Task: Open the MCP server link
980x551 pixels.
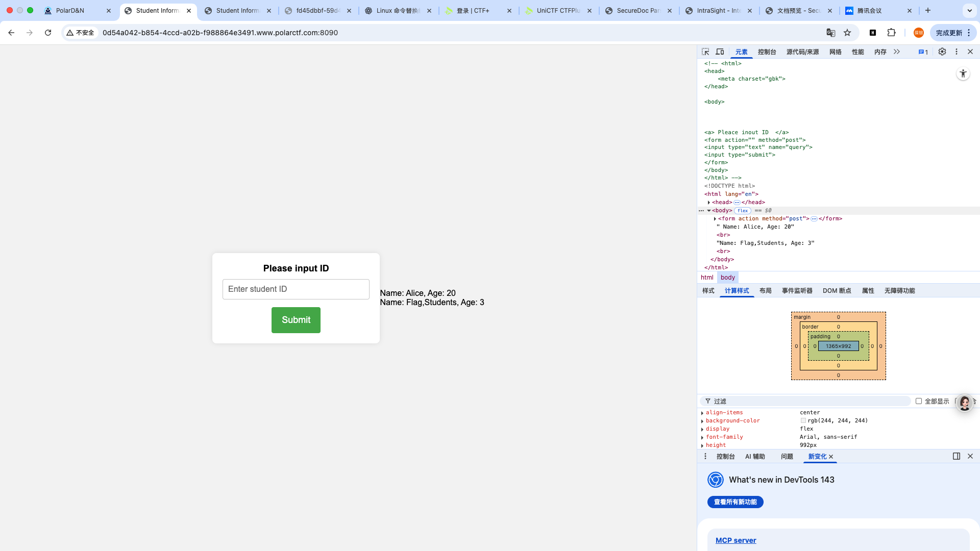Action: [x=736, y=540]
